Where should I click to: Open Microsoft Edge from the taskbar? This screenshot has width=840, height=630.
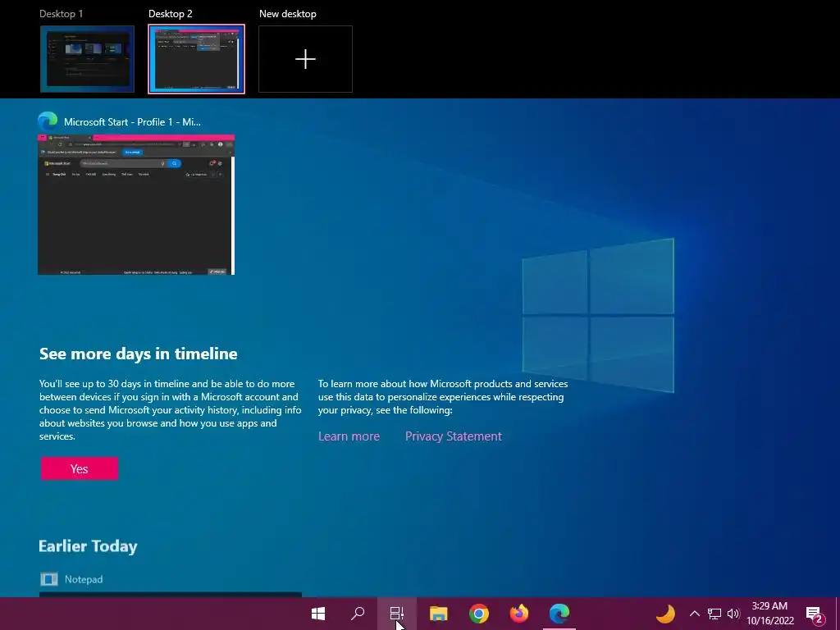(x=559, y=614)
